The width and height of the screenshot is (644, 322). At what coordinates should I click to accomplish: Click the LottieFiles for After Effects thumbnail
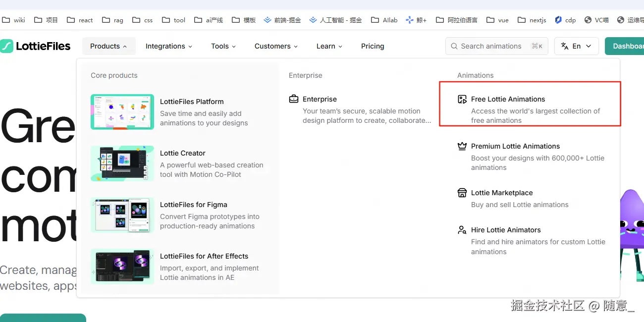click(122, 267)
